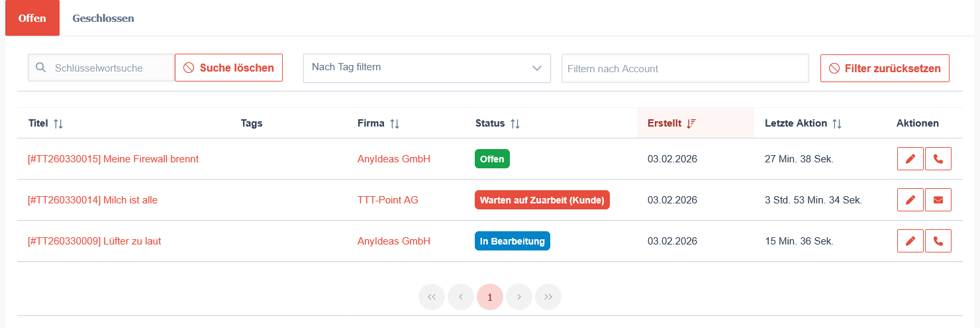Click edit pencil icon for Meine Firewall brennt ticket
This screenshot has height=328, width=980.
tap(910, 159)
